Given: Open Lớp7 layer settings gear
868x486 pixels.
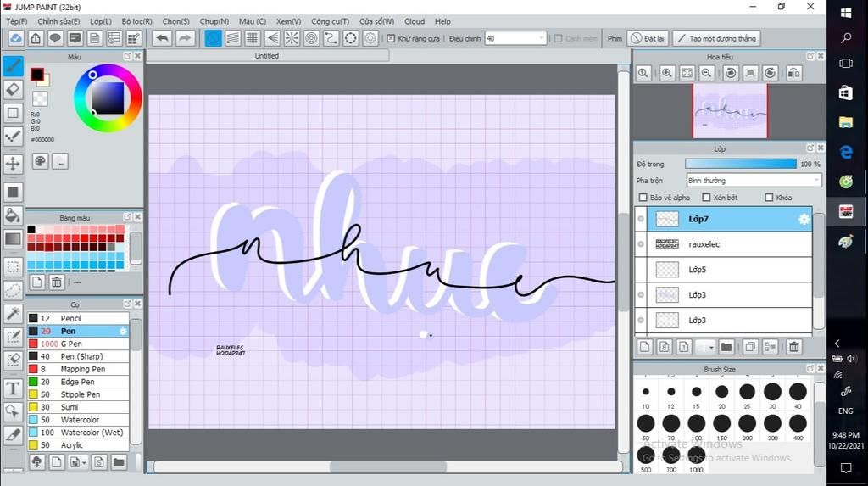Looking at the screenshot, I should pos(804,220).
